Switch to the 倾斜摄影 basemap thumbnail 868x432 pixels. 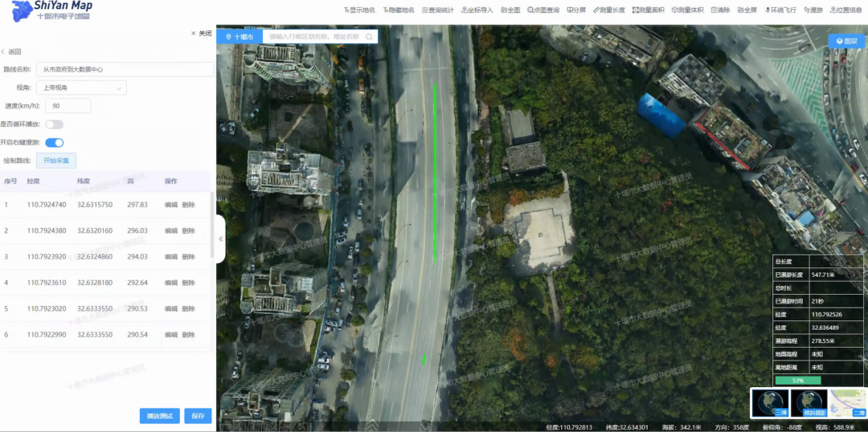coord(809,403)
